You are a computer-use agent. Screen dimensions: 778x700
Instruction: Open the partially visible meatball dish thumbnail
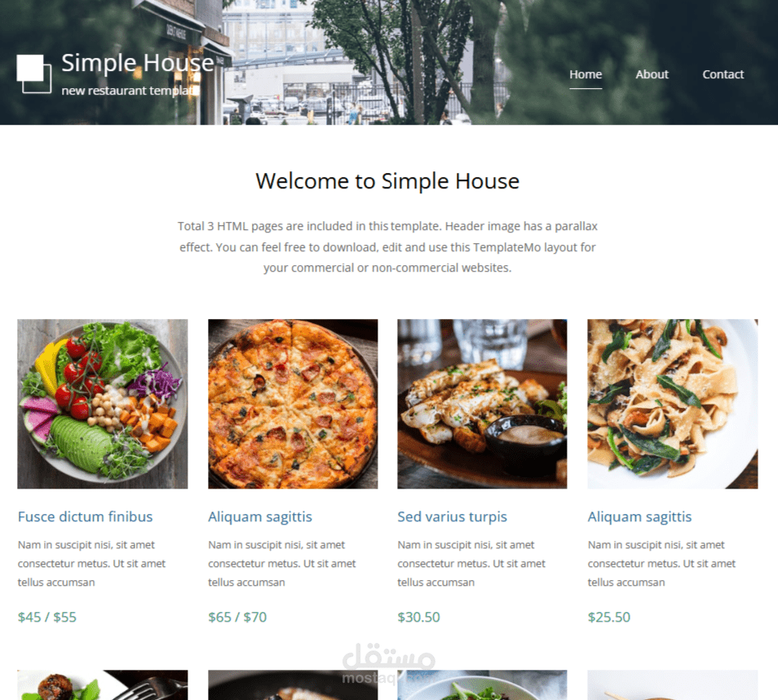[103, 685]
